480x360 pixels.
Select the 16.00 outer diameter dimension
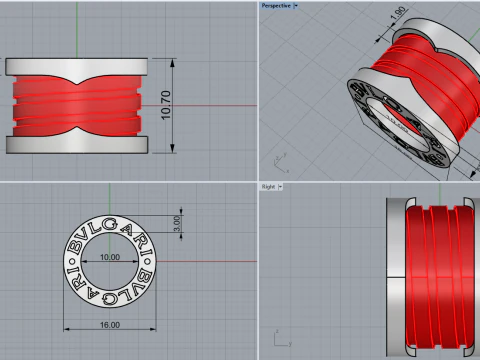pyautogui.click(x=110, y=325)
